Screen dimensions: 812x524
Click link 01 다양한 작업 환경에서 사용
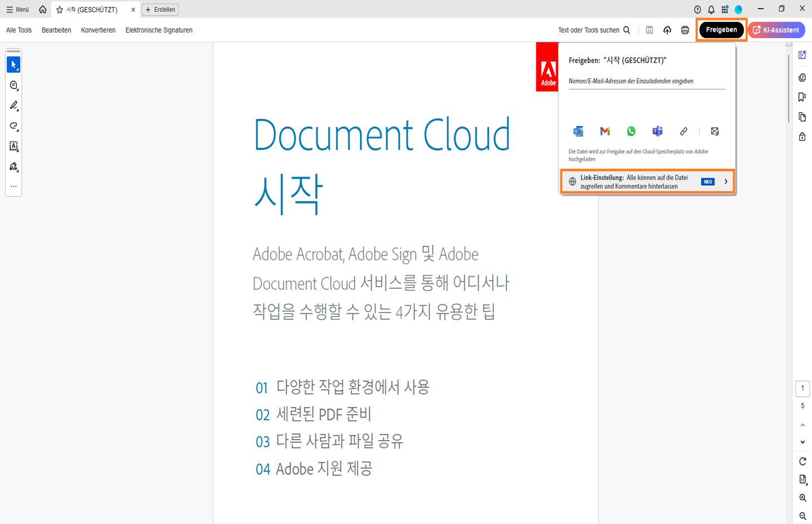[x=342, y=387]
